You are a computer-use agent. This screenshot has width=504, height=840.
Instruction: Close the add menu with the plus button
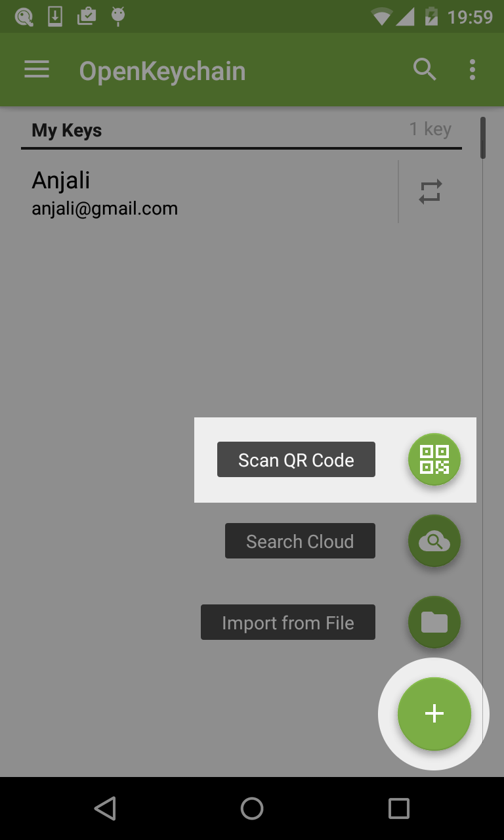pyautogui.click(x=434, y=714)
